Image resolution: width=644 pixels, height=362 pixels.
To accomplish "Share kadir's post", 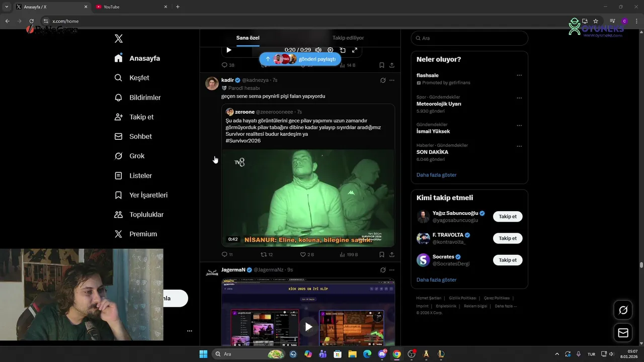I will pos(392,255).
